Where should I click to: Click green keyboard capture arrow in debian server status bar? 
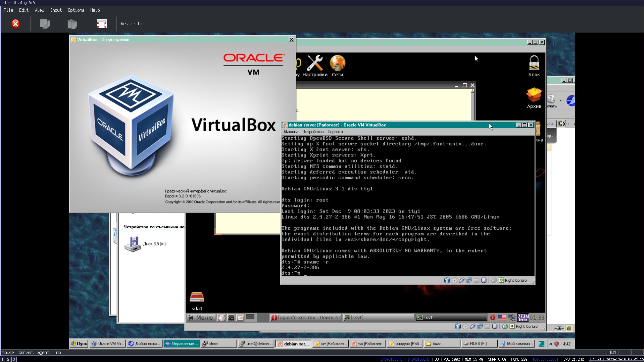click(501, 280)
